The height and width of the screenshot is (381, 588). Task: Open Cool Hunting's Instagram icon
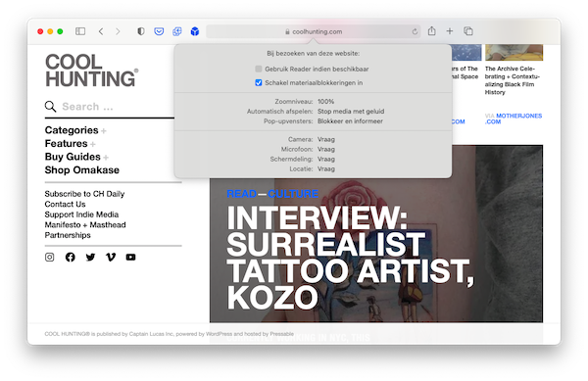click(x=50, y=257)
